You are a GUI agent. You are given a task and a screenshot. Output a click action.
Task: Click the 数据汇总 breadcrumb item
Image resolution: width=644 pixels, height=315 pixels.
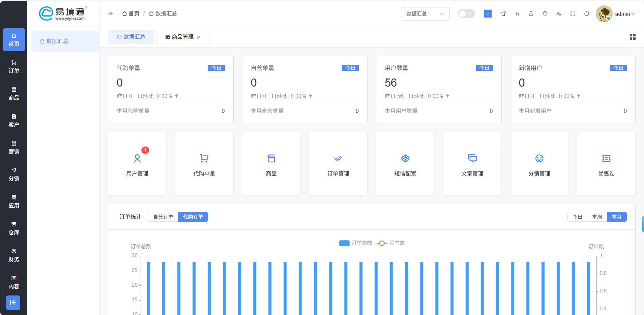(x=163, y=13)
